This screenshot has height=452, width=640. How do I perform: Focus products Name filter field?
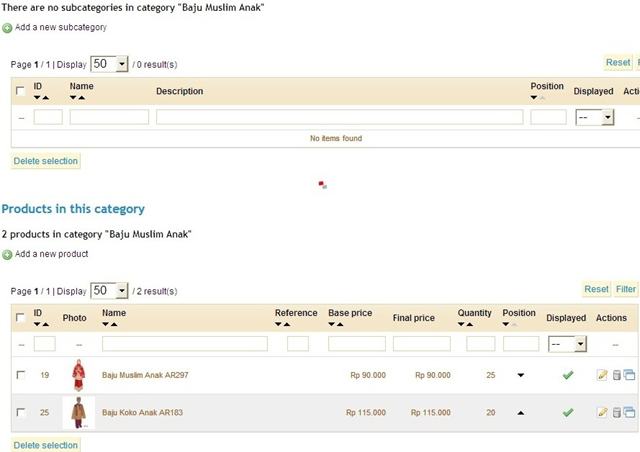pyautogui.click(x=185, y=344)
